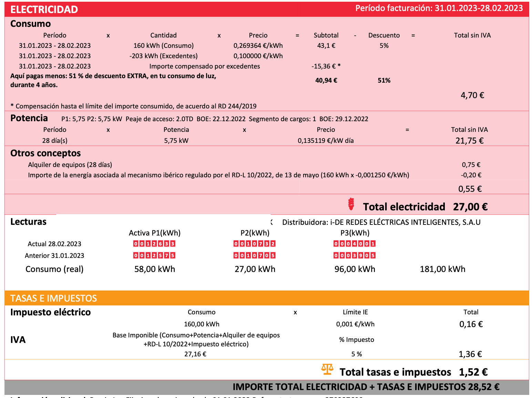Viewport: 532px width, 398px height.
Task: Select the 27,00 kWh P2 consumption
Action: tap(255, 269)
